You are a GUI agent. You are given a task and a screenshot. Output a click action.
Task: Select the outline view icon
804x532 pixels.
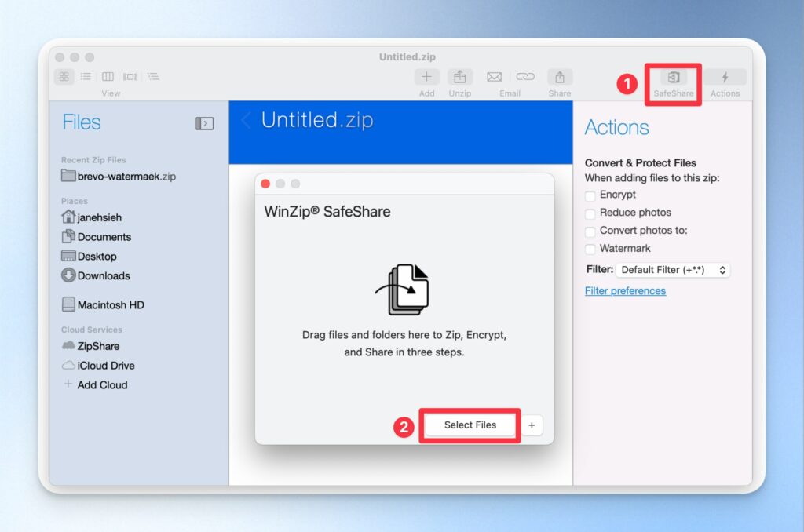pyautogui.click(x=153, y=76)
